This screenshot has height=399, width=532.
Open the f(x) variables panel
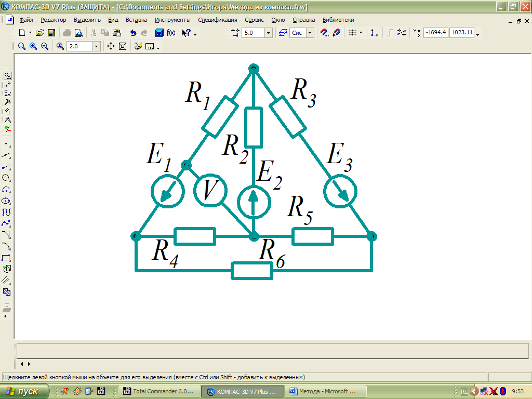[171, 33]
